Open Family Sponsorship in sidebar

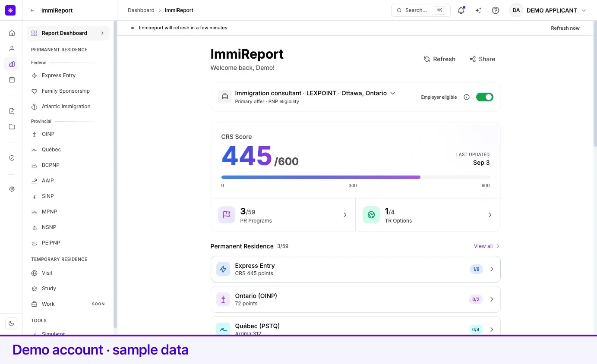[68, 91]
